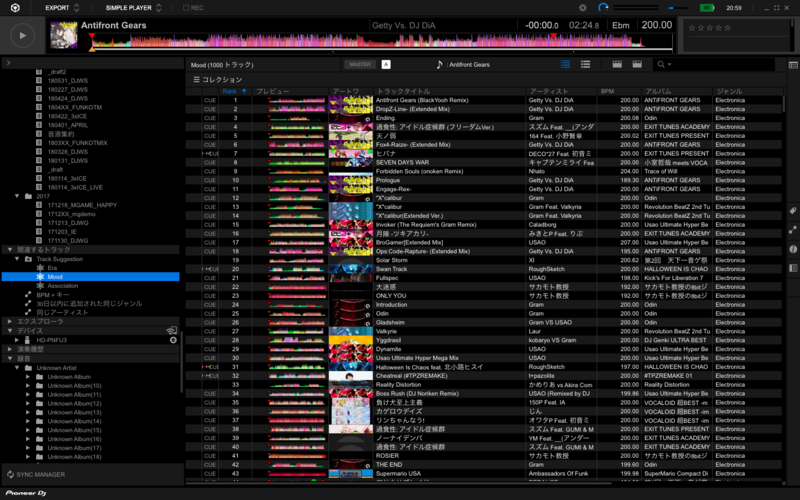The height and width of the screenshot is (500, 800).
Task: Click the playlist 171218_MGAME_HAPPY
Action: click(x=82, y=205)
